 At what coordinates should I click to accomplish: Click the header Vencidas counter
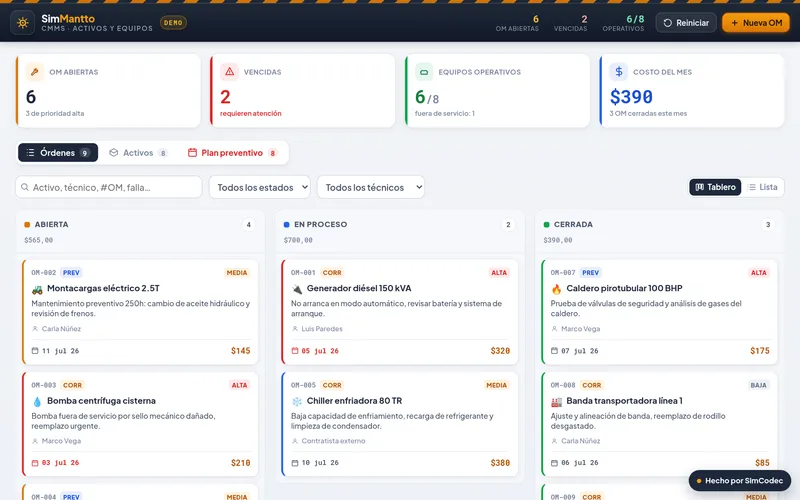pos(570,23)
